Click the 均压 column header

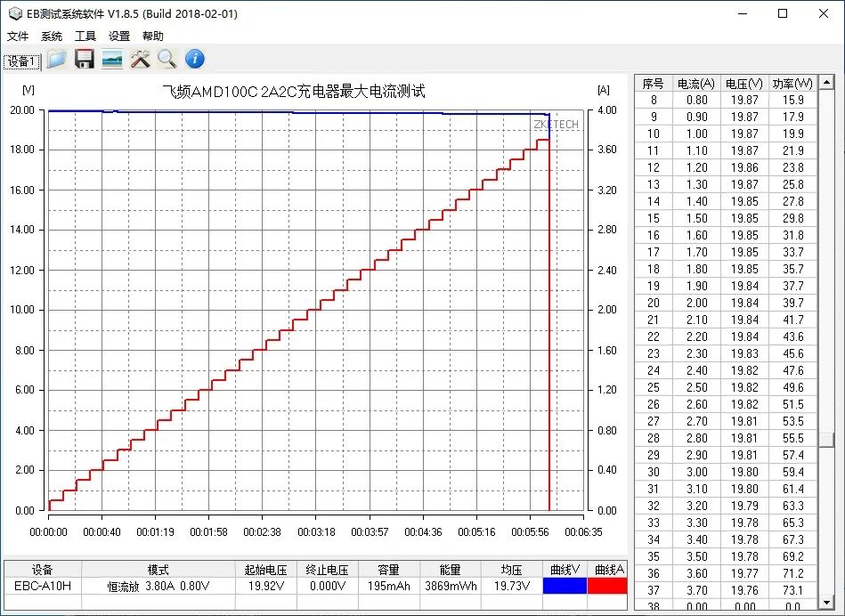coord(511,570)
